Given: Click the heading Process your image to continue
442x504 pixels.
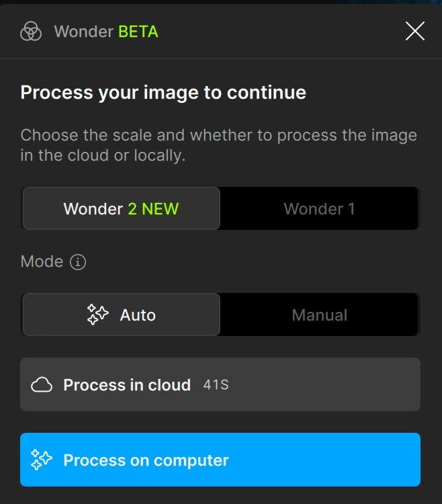Looking at the screenshot, I should [x=163, y=93].
